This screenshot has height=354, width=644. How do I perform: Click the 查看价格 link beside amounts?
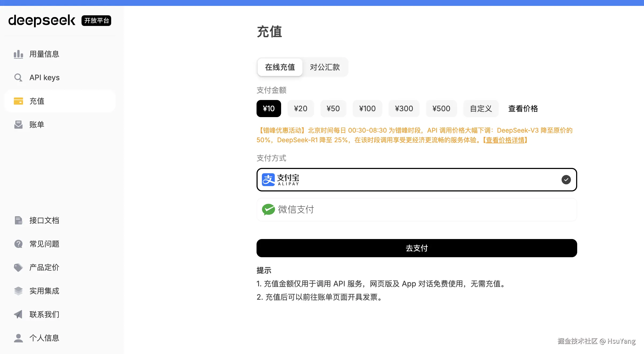523,109
